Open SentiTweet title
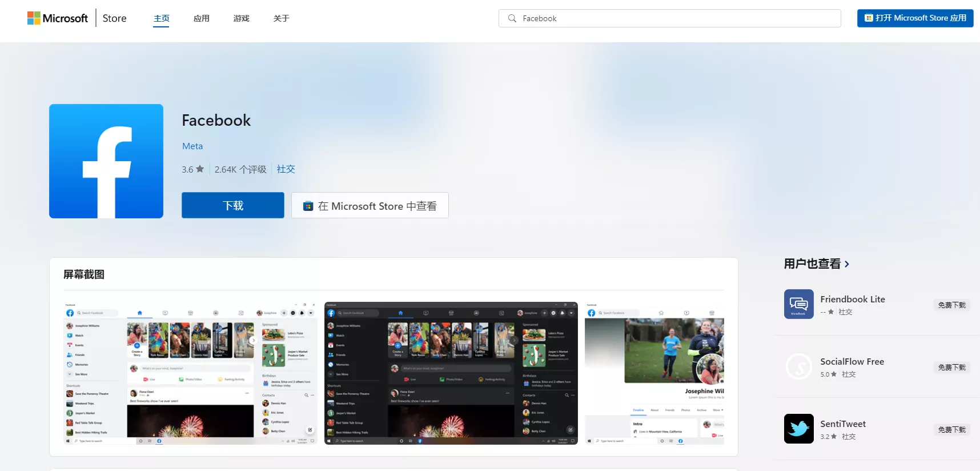 point(843,424)
